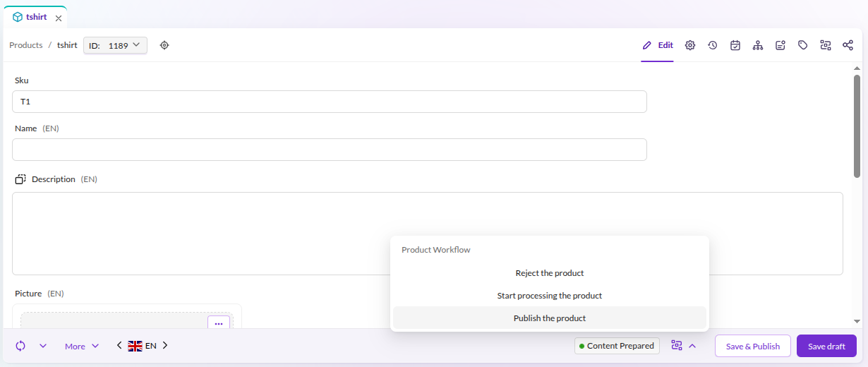Click the Share icon in header
The image size is (868, 367).
click(x=848, y=45)
